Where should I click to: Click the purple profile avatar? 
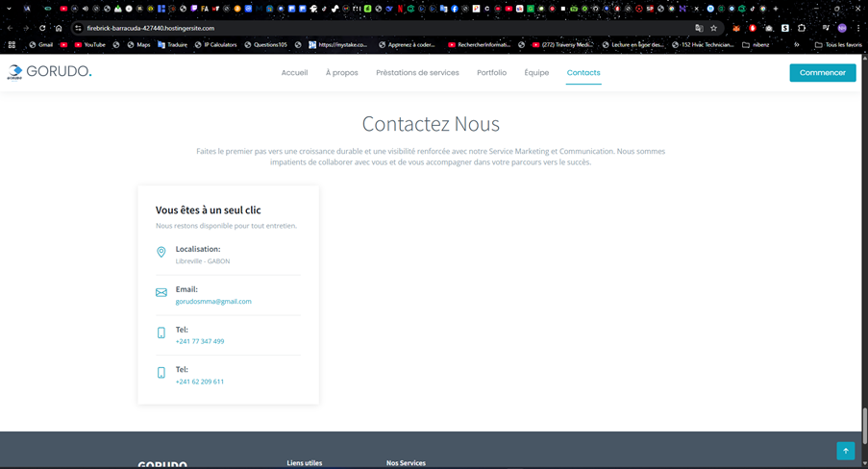tap(842, 28)
